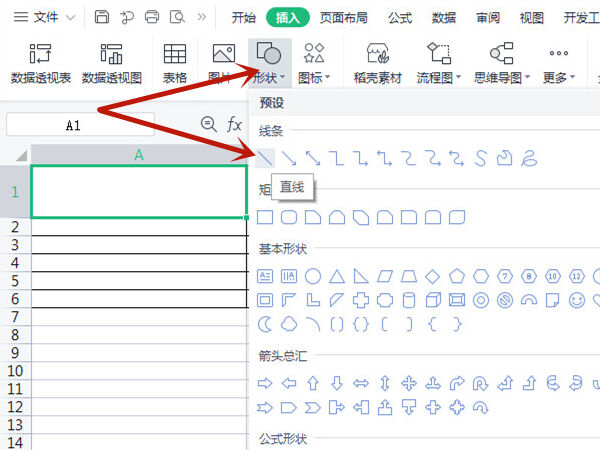Viewport: 600px width, 450px height.
Task: Switch to the 公式 tab
Action: pyautogui.click(x=400, y=18)
